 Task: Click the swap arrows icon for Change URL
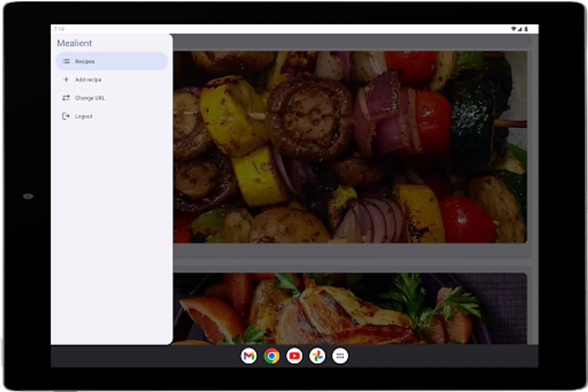(x=66, y=98)
